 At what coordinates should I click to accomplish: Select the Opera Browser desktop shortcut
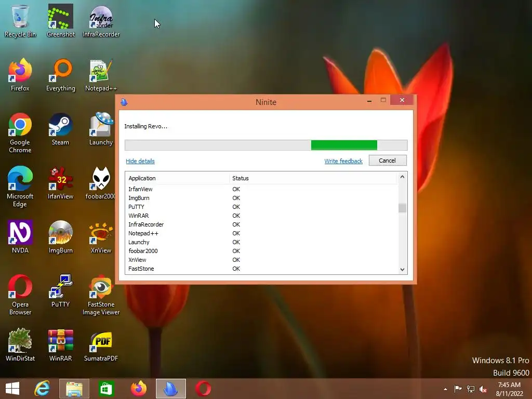click(20, 295)
